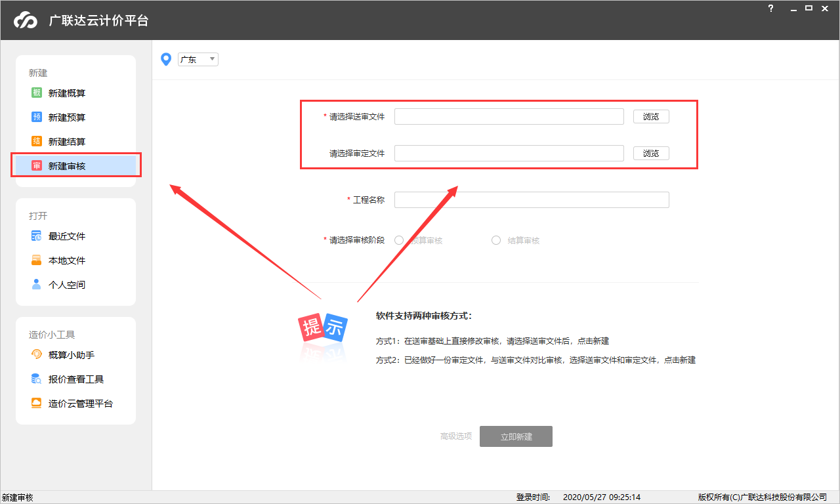This screenshot has width=840, height=504.
Task: Minimize the application window
Action: pos(794,9)
